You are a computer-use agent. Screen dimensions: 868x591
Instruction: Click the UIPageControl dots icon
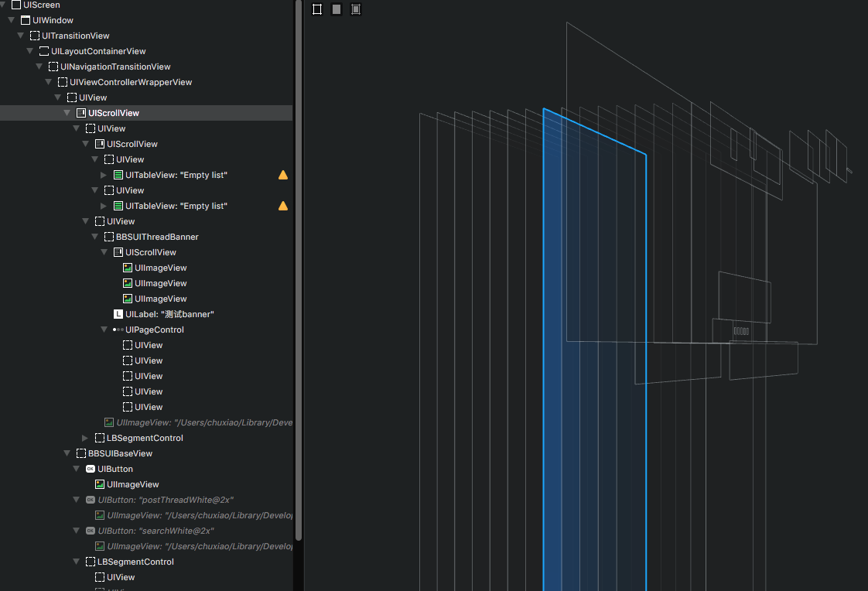[118, 330]
